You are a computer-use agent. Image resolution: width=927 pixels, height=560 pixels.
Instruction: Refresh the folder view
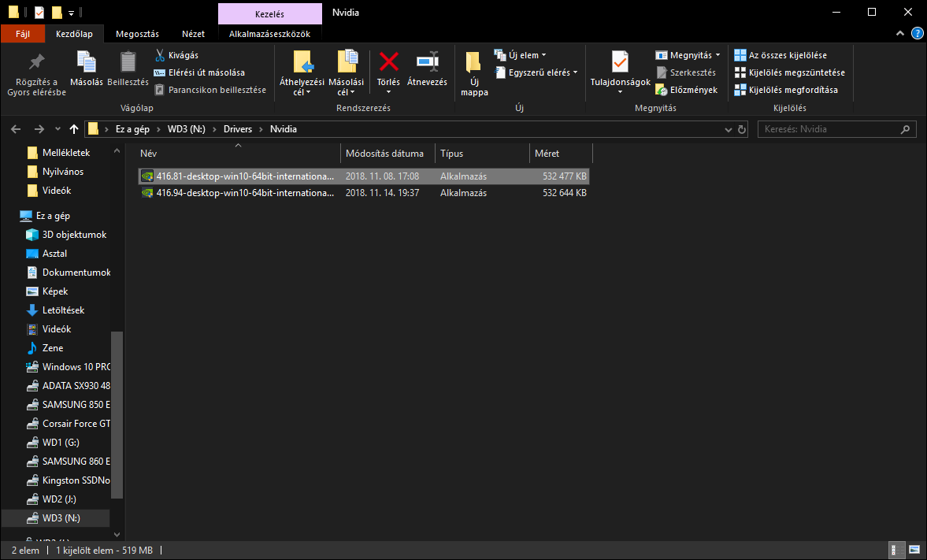point(742,129)
